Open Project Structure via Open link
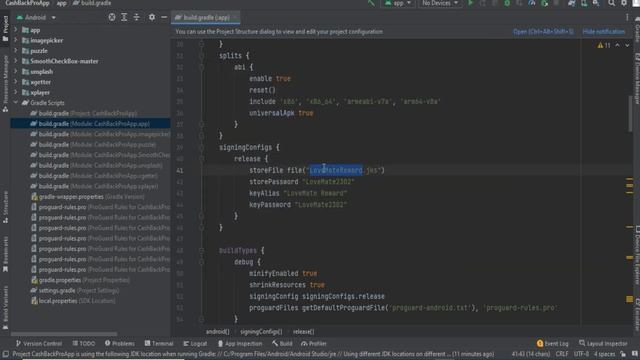This screenshot has width=640, height=360. coord(543,31)
